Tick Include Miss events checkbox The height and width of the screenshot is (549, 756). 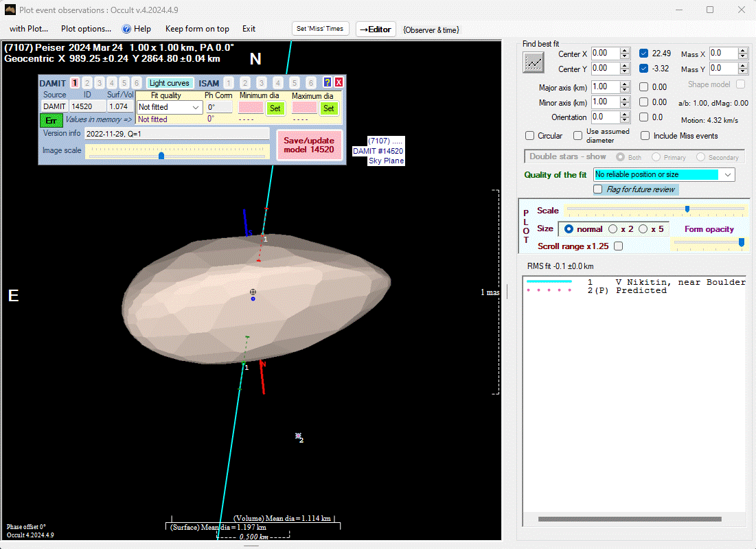(x=645, y=136)
